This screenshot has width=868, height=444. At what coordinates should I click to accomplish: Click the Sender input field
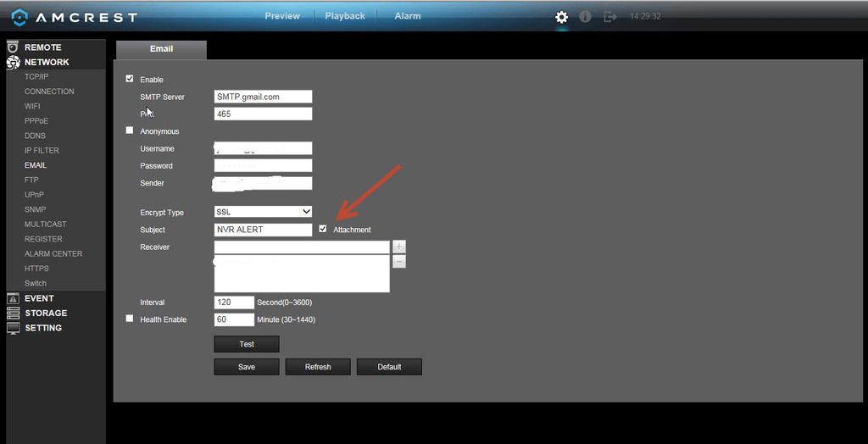263,183
